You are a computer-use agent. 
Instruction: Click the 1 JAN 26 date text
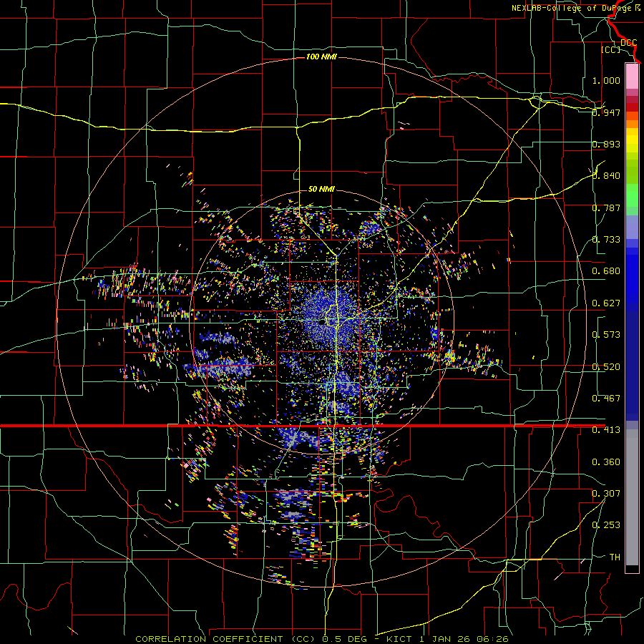(x=446, y=639)
